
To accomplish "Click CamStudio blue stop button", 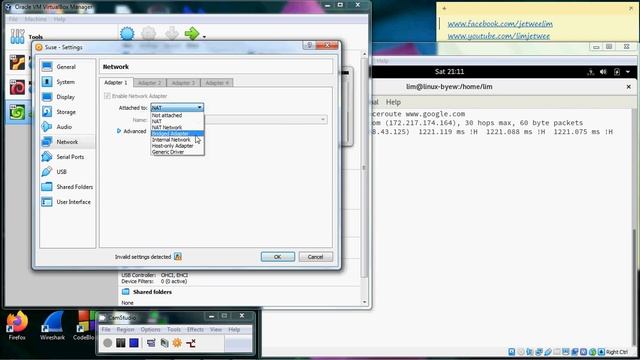I will coord(133,343).
